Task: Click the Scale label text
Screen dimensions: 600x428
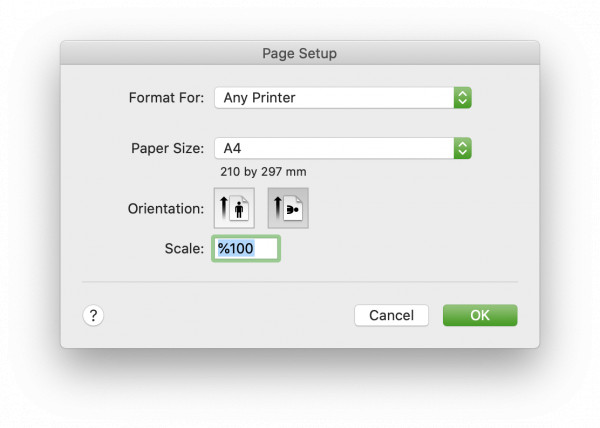Action: [x=184, y=249]
